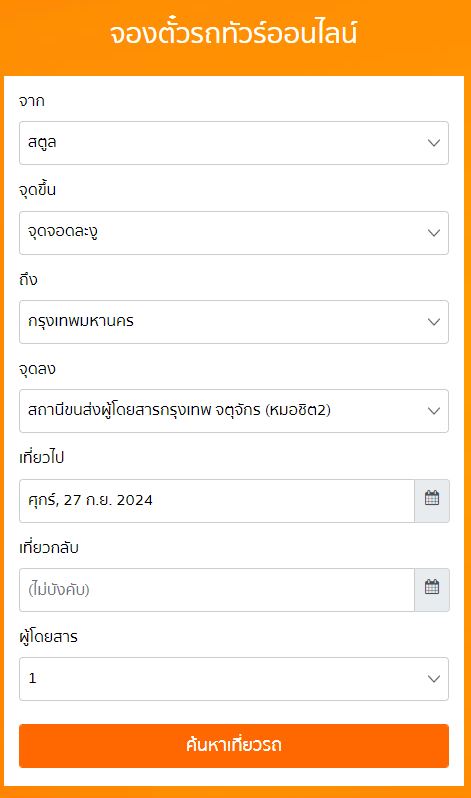Open the calendar icon for เที่ยวกลับ date
The image size is (471, 798).
(x=432, y=589)
